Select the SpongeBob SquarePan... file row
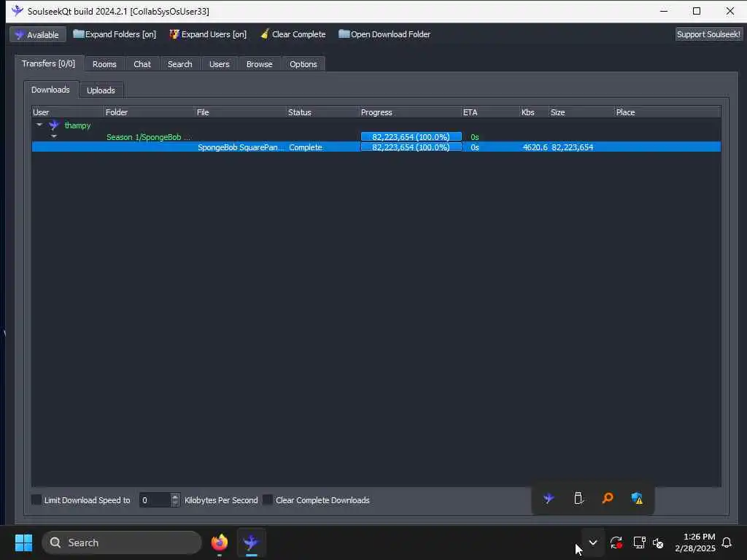 376,147
